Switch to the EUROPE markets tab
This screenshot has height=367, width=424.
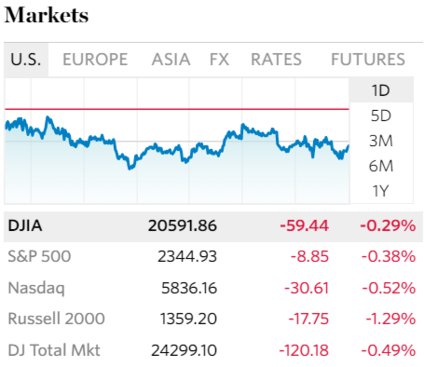[95, 60]
